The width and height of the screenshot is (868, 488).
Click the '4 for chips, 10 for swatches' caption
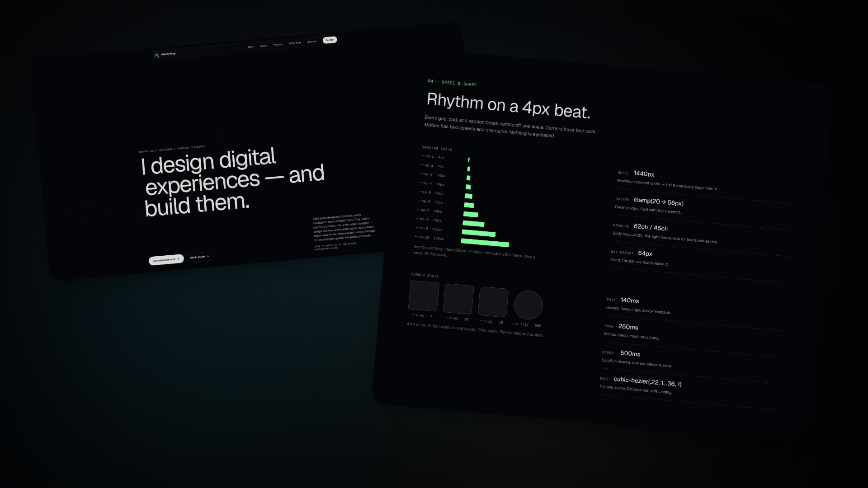point(475,329)
